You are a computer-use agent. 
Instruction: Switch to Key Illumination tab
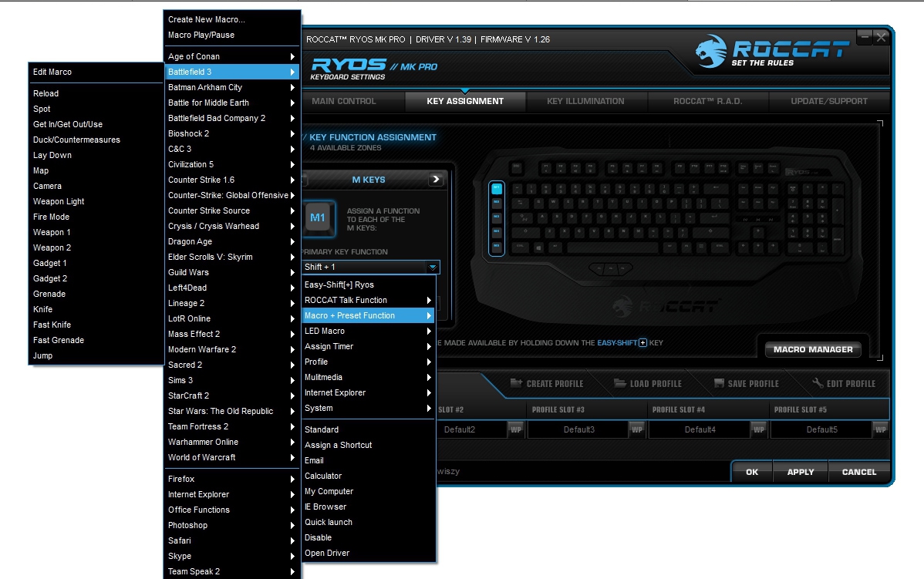[x=585, y=101]
